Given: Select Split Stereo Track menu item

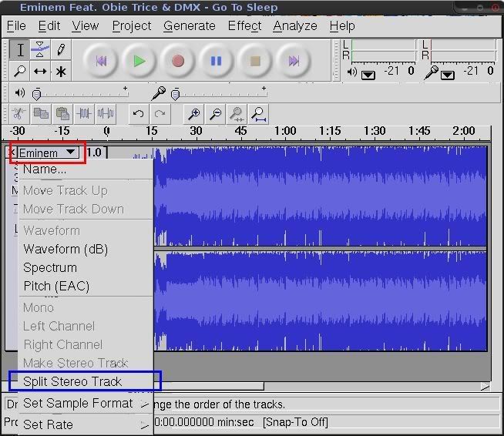Looking at the screenshot, I should pyautogui.click(x=86, y=382).
